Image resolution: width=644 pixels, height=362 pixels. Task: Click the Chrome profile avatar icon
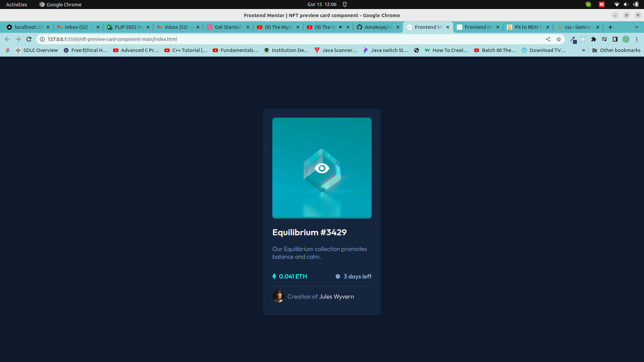[626, 39]
